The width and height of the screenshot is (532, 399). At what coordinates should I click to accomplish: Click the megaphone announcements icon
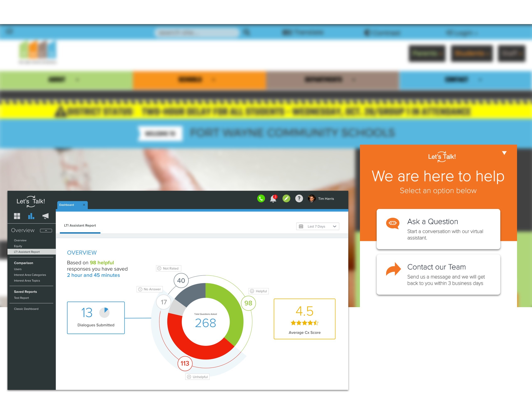point(45,216)
